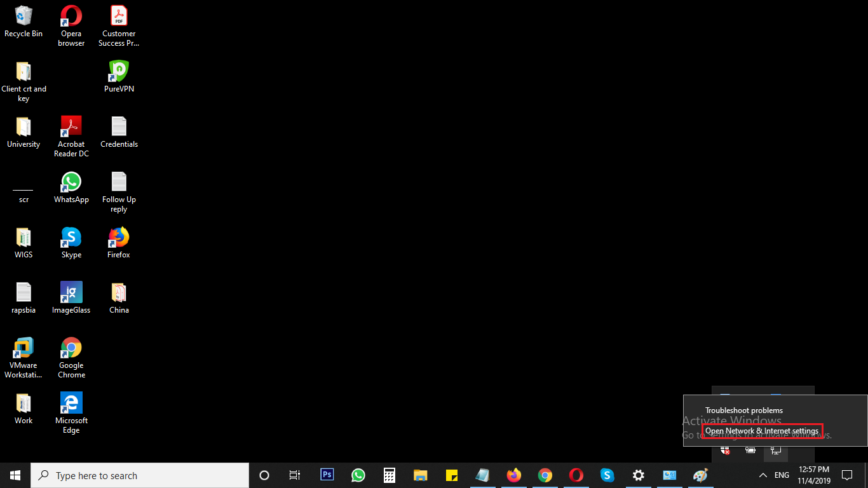Launch Photoshop from the taskbar
Viewport: 868px width, 488px height.
click(327, 475)
